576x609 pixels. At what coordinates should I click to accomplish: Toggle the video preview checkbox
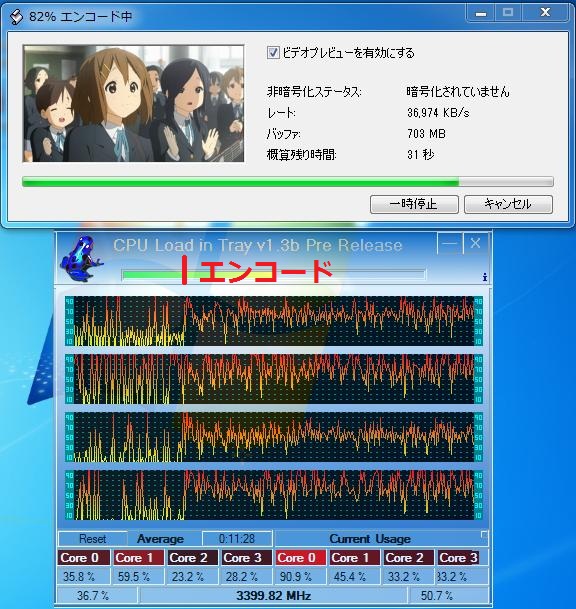pos(273,52)
